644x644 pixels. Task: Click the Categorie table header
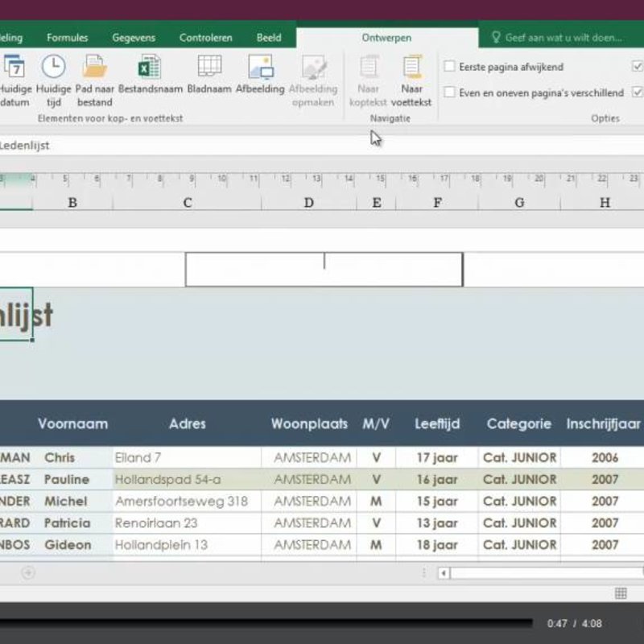519,423
